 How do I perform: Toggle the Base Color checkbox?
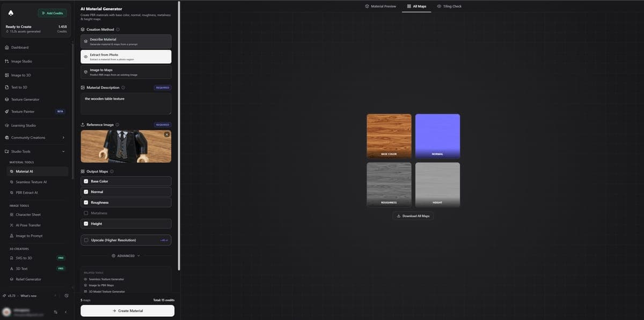[x=86, y=181]
